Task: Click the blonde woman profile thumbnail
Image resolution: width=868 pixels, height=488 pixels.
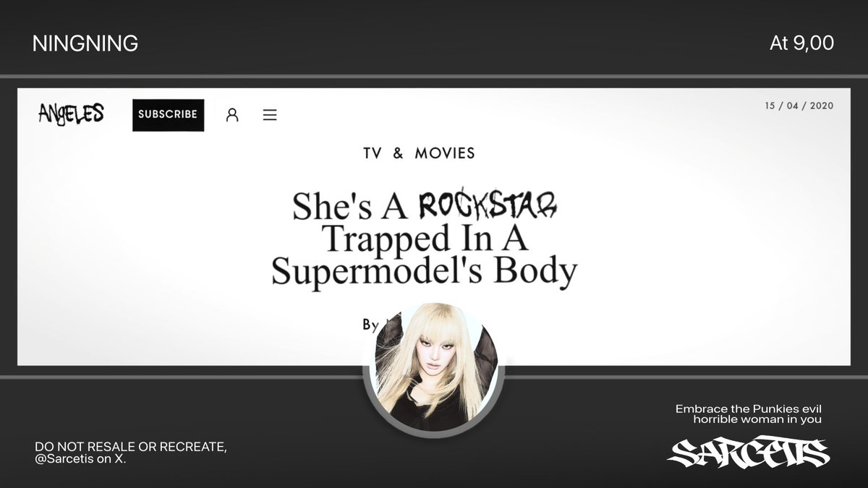Action: click(433, 369)
